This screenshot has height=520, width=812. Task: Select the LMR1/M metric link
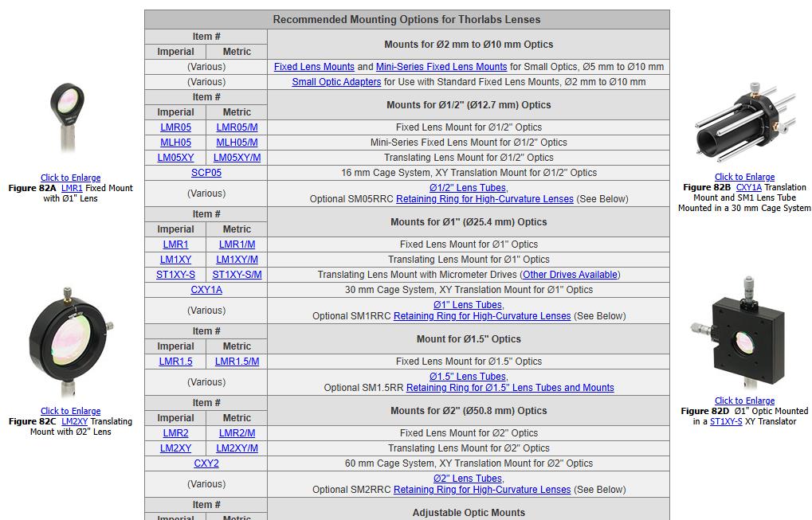(x=237, y=244)
